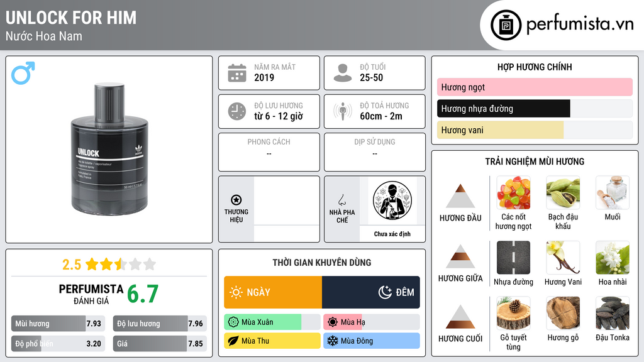644x362 pixels.
Task: Select the Muối salt note image
Action: tap(613, 192)
